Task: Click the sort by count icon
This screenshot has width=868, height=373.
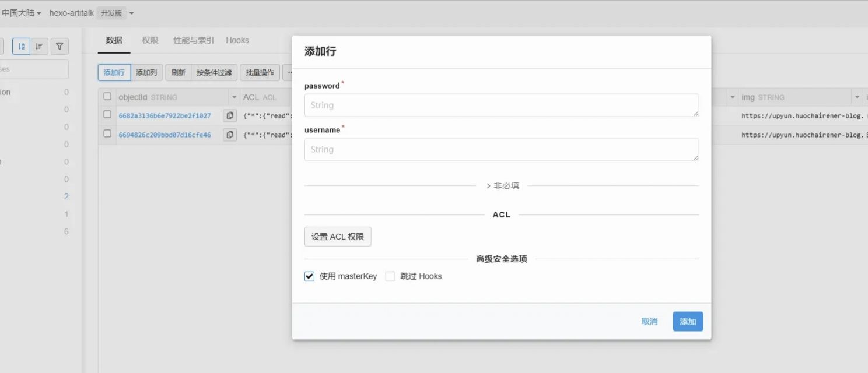Action: [38, 46]
